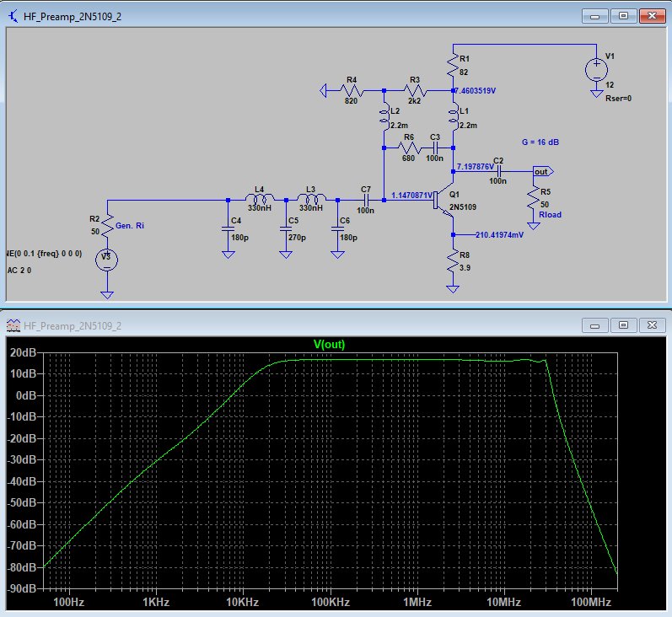Click the 0dB vertical axis label
Screen dimensions: 672x617
tap(26, 395)
